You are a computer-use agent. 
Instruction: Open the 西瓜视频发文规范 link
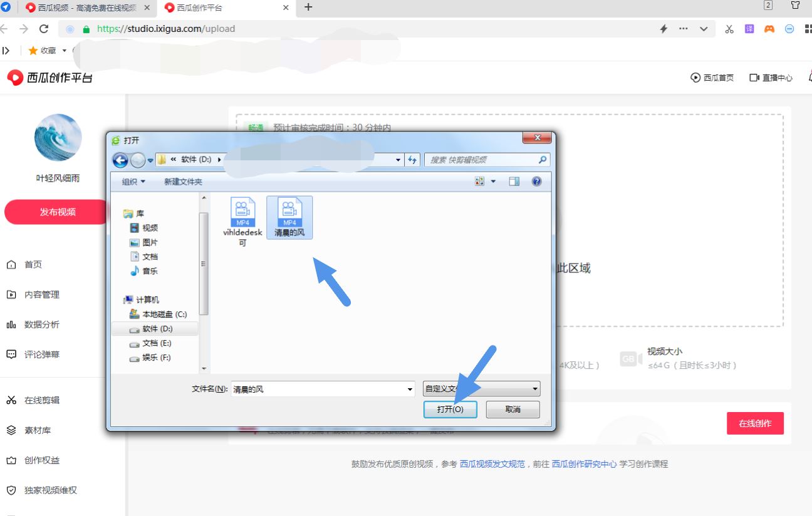(x=492, y=464)
